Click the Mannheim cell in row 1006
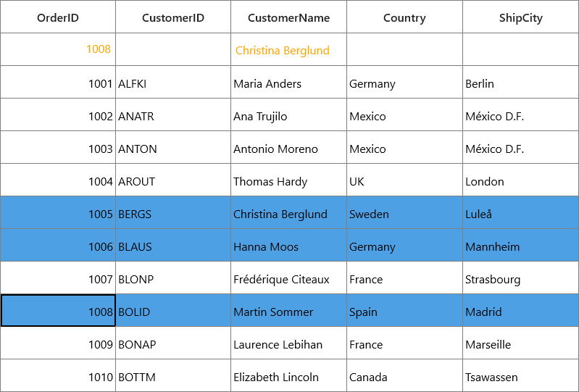Image resolution: width=579 pixels, height=392 pixels. (520, 245)
